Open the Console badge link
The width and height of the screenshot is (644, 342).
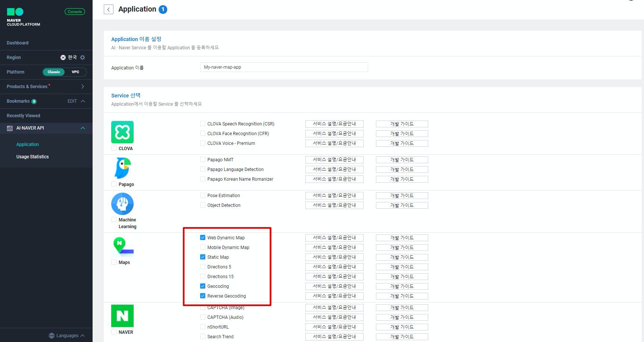(x=75, y=12)
